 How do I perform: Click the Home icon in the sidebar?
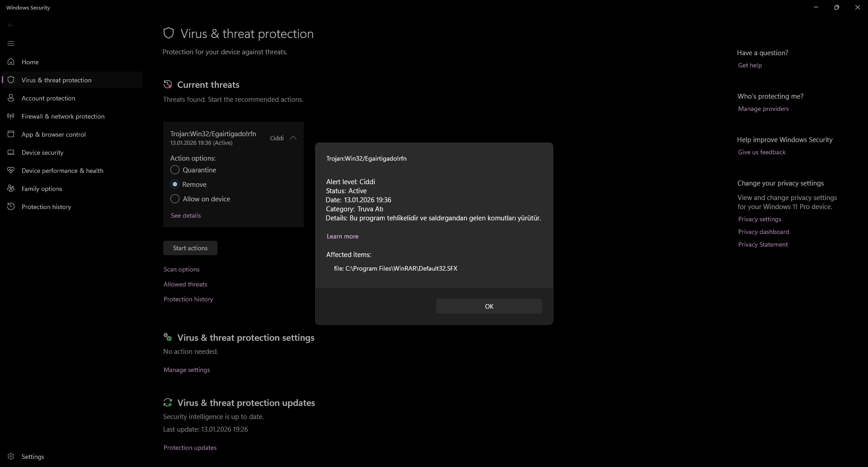tap(11, 62)
